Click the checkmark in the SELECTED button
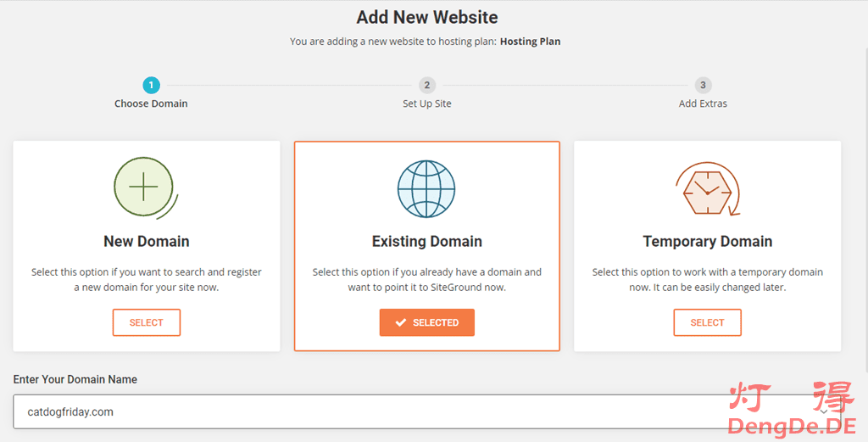Viewport: 868px width, 442px height. 401,322
